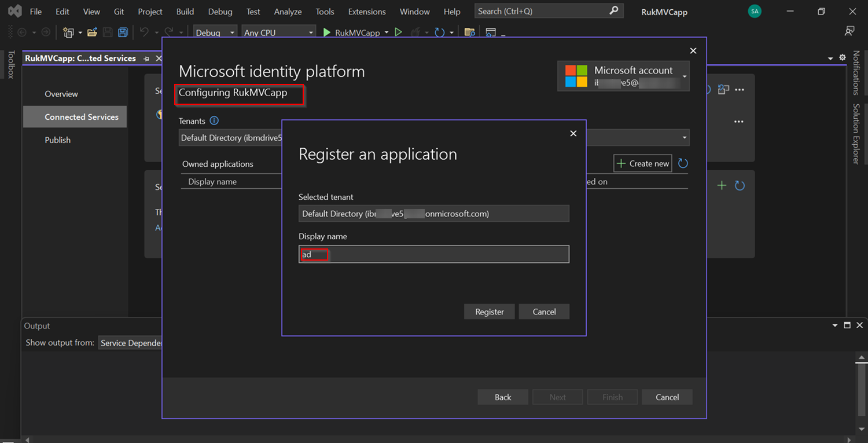The image size is (868, 443).
Task: Close the Microsoft identity platform dialog
Action: pyautogui.click(x=693, y=51)
